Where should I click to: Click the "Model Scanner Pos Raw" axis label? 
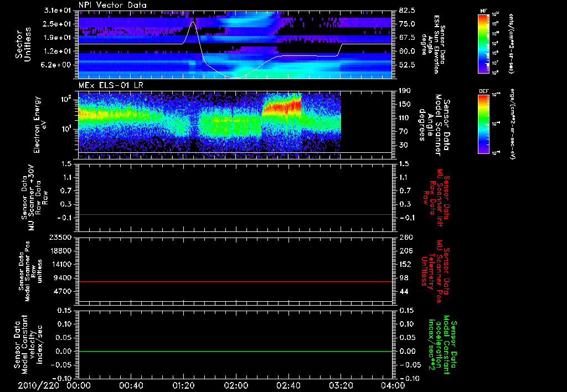click(x=30, y=271)
